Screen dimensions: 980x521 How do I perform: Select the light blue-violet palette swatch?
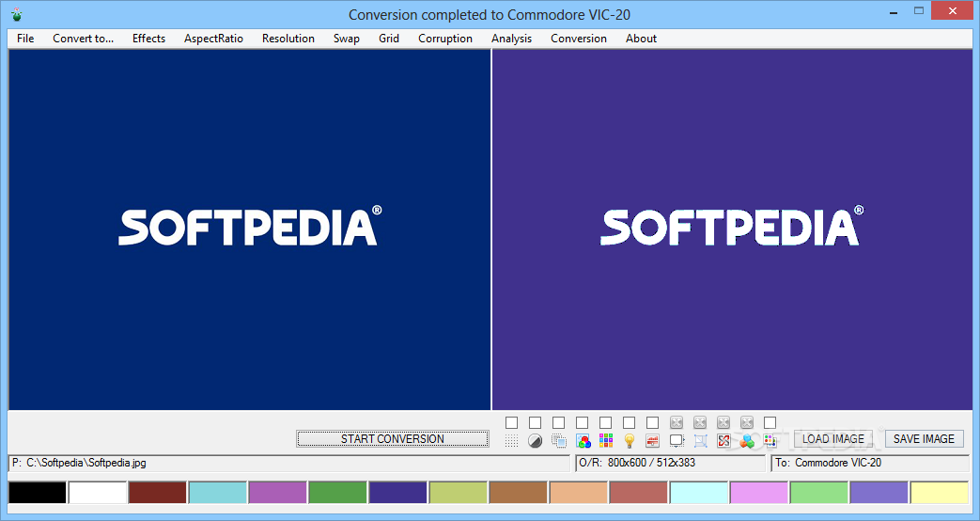coord(879,492)
